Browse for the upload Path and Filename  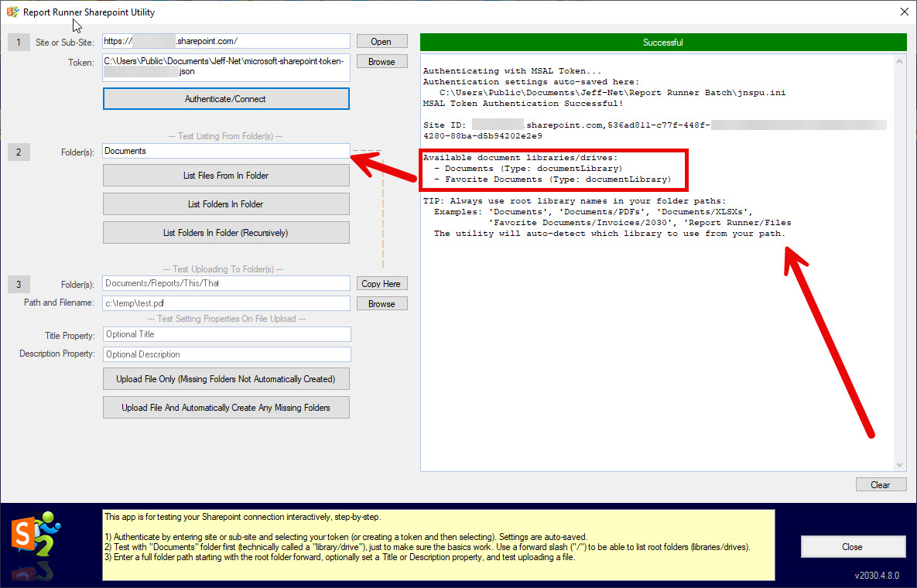coord(382,304)
